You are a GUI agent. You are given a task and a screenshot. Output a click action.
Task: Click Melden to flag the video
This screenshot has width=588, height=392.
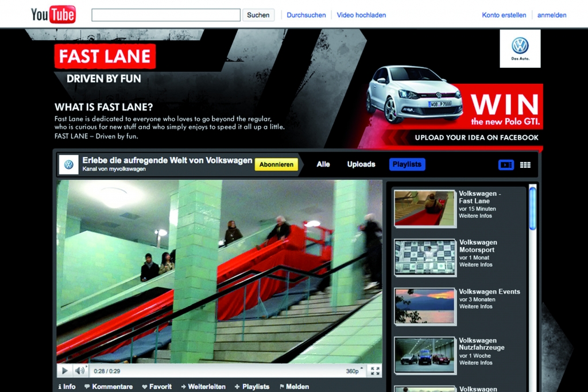(295, 386)
